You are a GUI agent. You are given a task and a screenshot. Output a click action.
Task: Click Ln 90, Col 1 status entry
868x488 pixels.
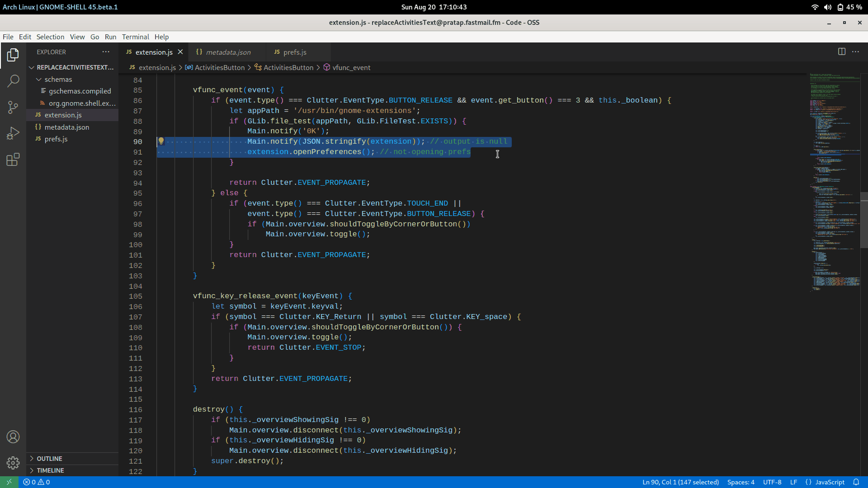click(x=680, y=482)
